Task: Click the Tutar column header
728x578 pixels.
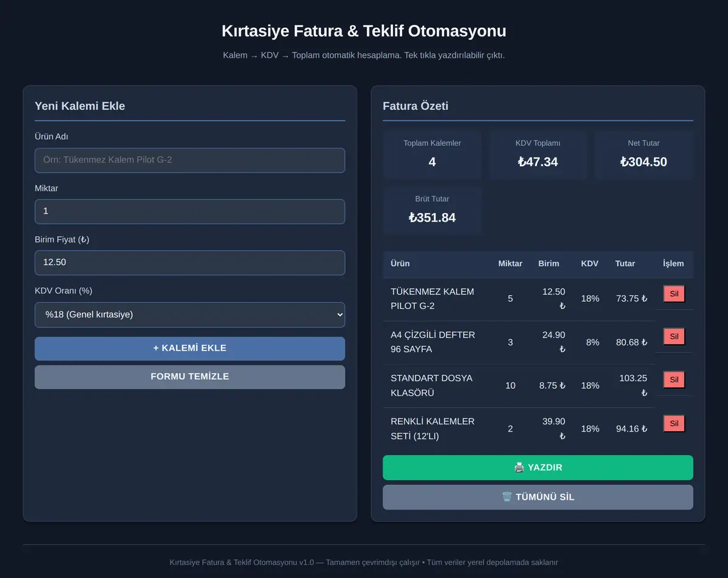Action: [625, 263]
